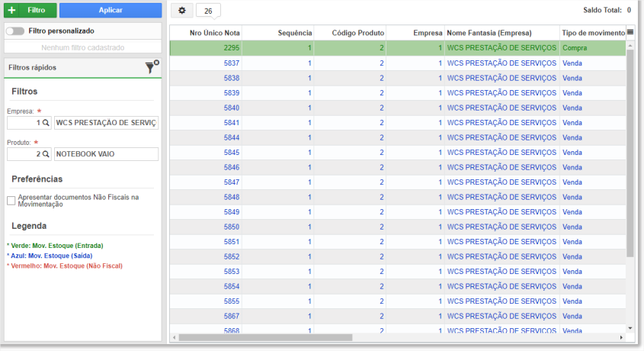Click the horizontal scrollbar right arrow
Screen dimensions: 644x351
(621, 337)
